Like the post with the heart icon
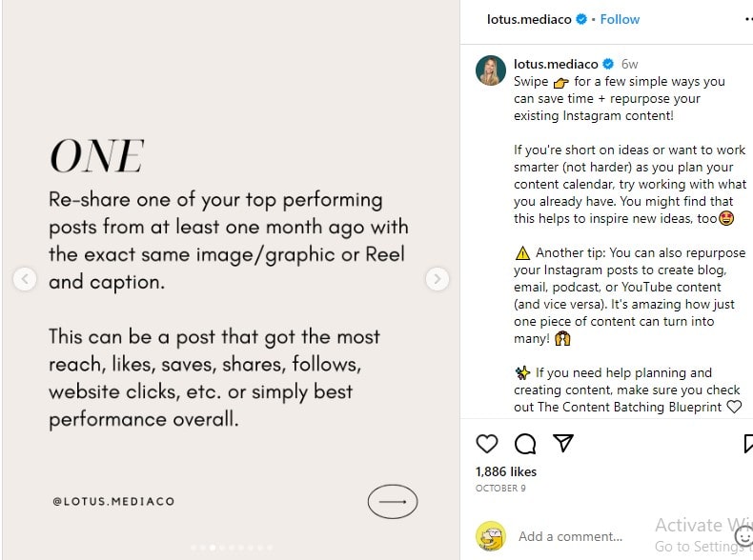753x560 pixels. click(x=487, y=444)
